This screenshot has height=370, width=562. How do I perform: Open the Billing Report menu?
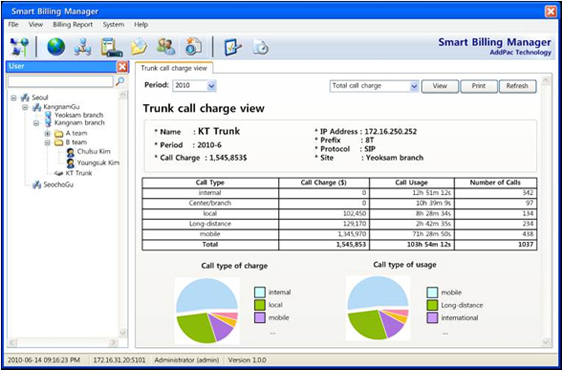coord(72,25)
